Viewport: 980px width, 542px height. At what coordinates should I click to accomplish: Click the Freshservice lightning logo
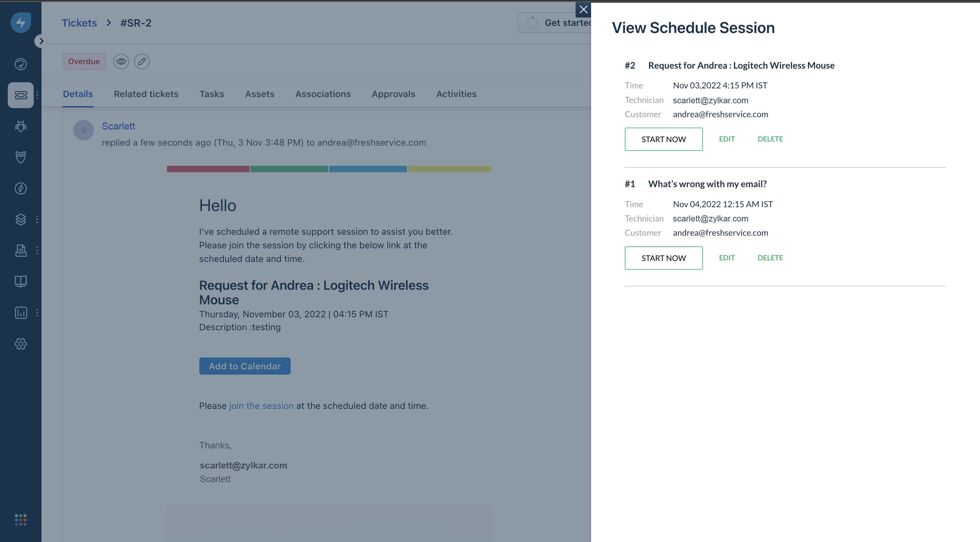[x=20, y=22]
